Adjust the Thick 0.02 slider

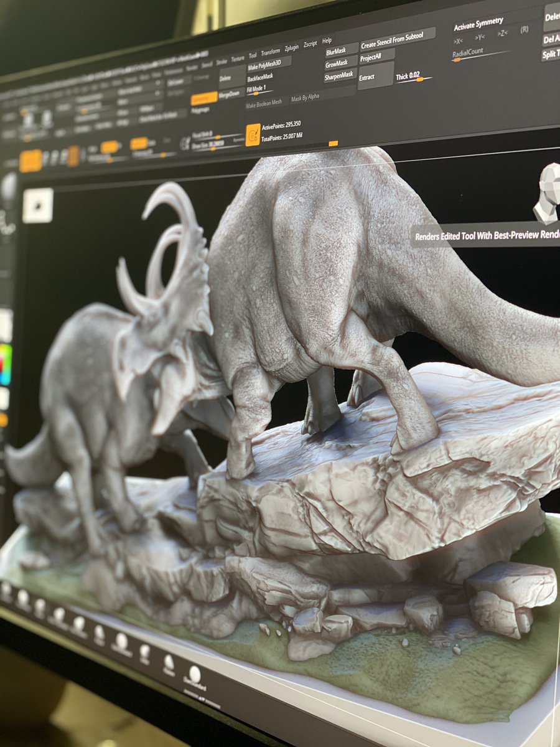414,77
